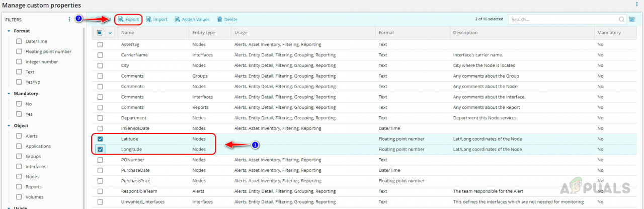Click the search magnifier icon
The image size is (644, 209).
click(621, 20)
